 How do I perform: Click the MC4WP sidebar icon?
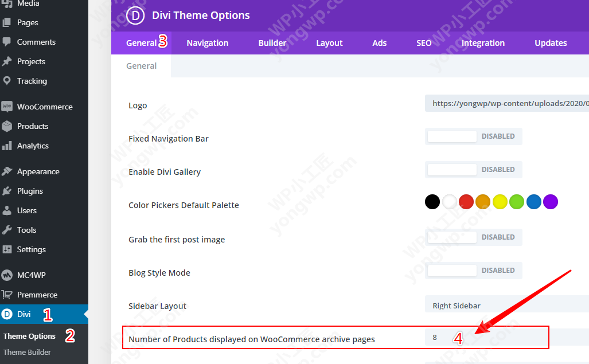(x=7, y=275)
